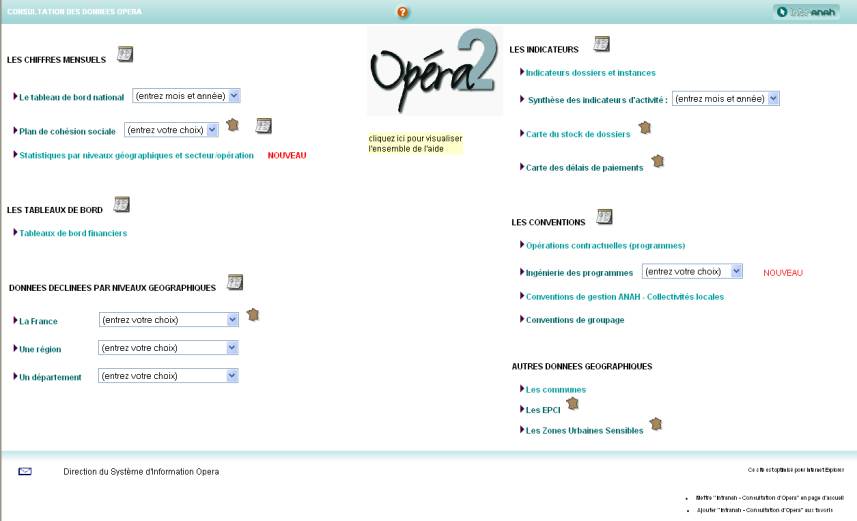
Task: Click La France link
Action: (x=38, y=321)
